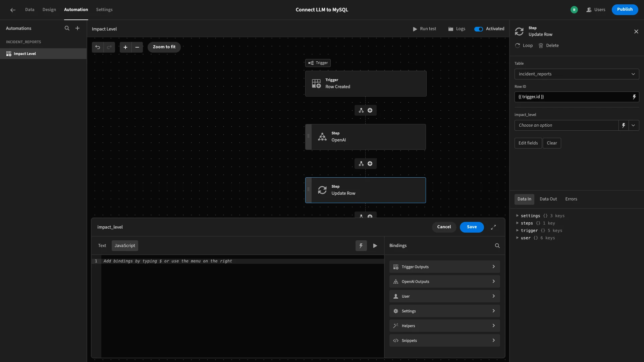Click the Edit fields button
This screenshot has width=644, height=362.
(528, 143)
